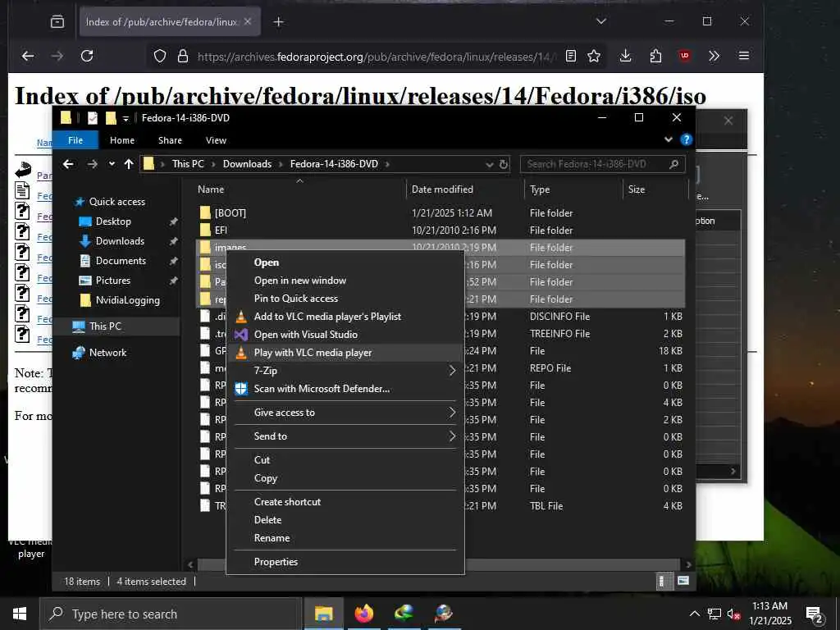Refresh the Explorer folder view
Image resolution: width=840 pixels, height=630 pixels.
click(504, 164)
